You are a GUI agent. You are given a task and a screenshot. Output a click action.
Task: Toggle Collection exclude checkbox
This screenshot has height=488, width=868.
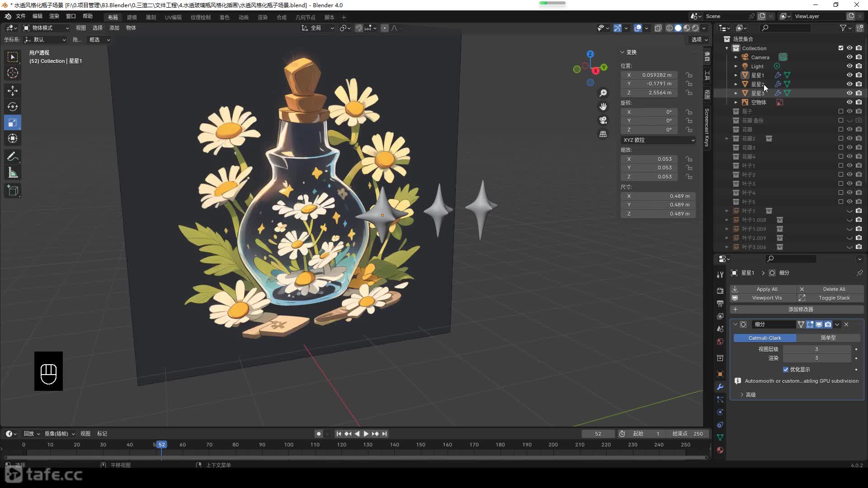point(841,48)
